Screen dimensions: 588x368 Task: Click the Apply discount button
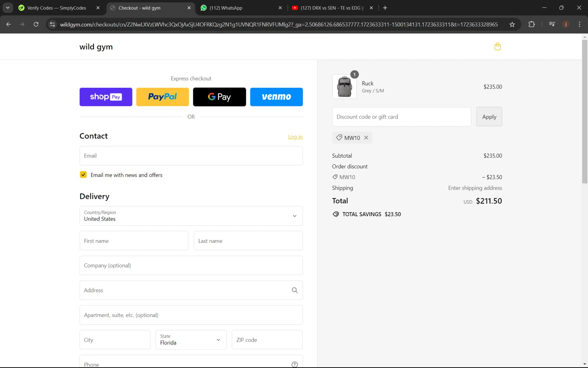[489, 117]
